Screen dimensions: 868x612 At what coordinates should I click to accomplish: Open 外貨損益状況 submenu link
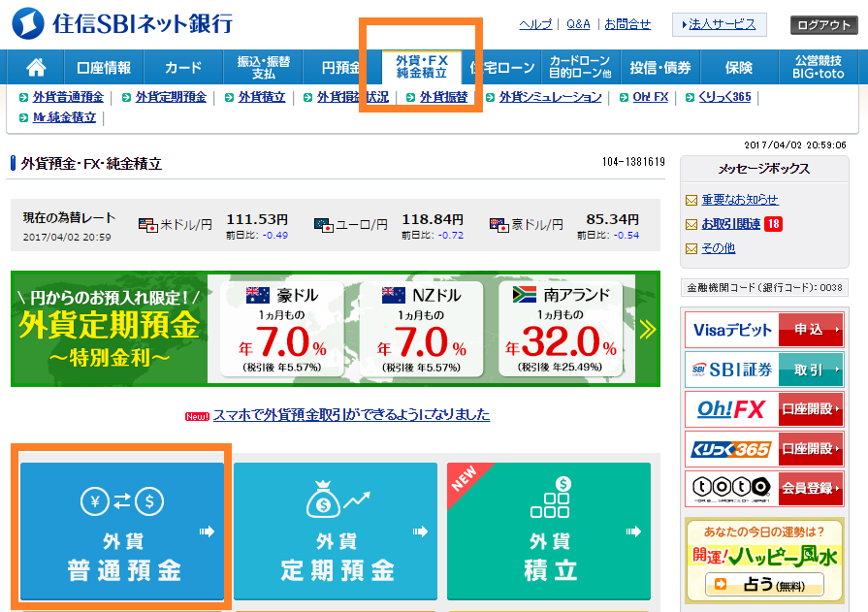click(x=353, y=97)
